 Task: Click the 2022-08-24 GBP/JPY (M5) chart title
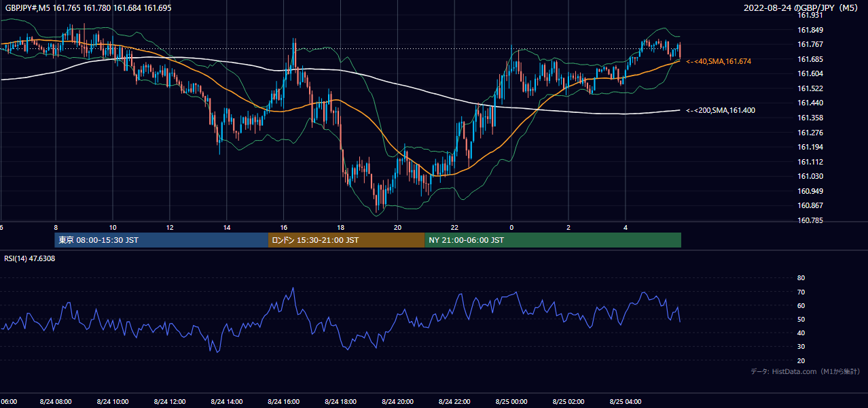pos(801,8)
